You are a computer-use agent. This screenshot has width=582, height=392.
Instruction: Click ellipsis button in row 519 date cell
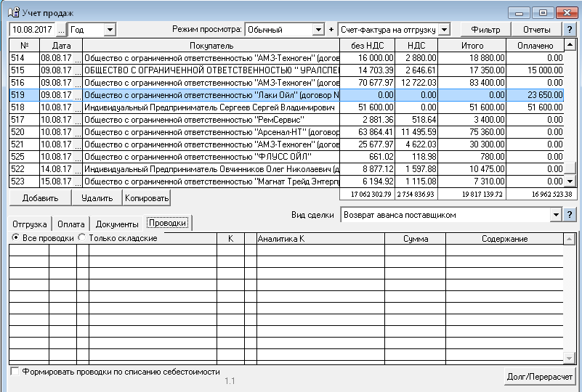[78, 95]
